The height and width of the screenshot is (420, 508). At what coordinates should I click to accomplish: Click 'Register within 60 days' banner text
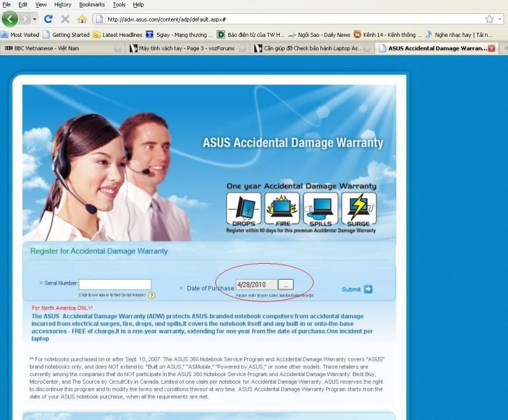301,231
